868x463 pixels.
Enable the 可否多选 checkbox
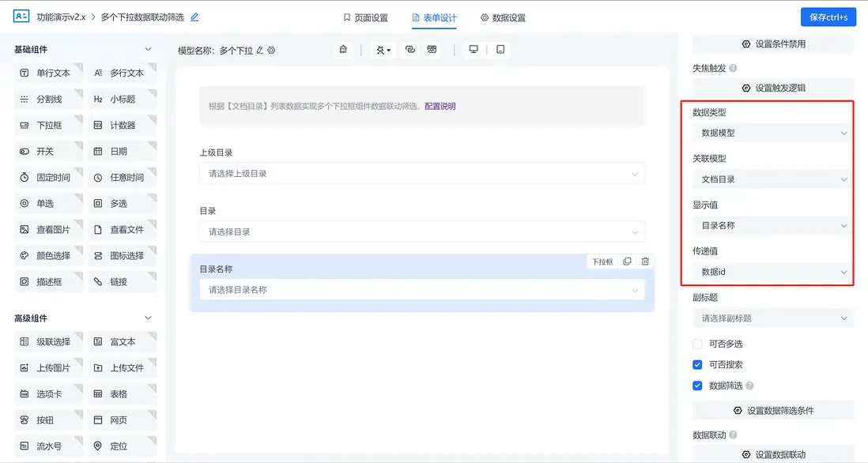point(697,344)
